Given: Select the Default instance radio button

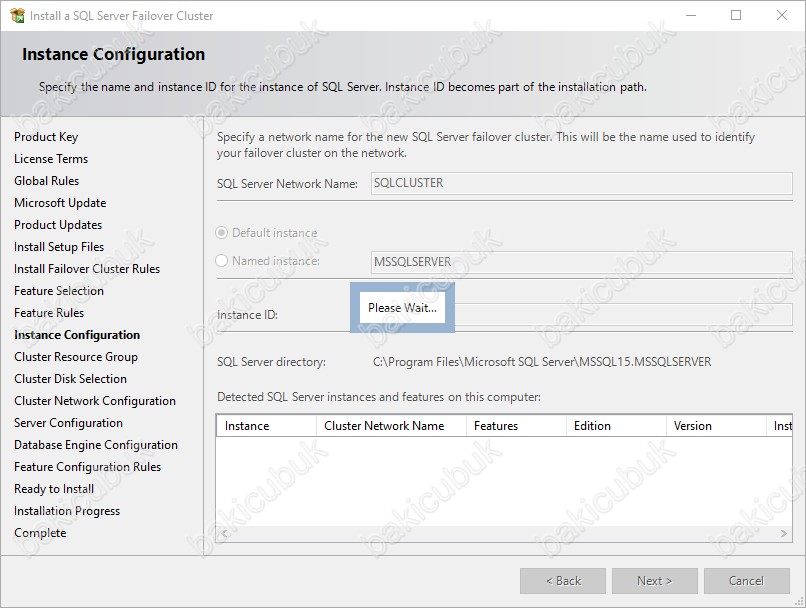Looking at the screenshot, I should (x=222, y=233).
